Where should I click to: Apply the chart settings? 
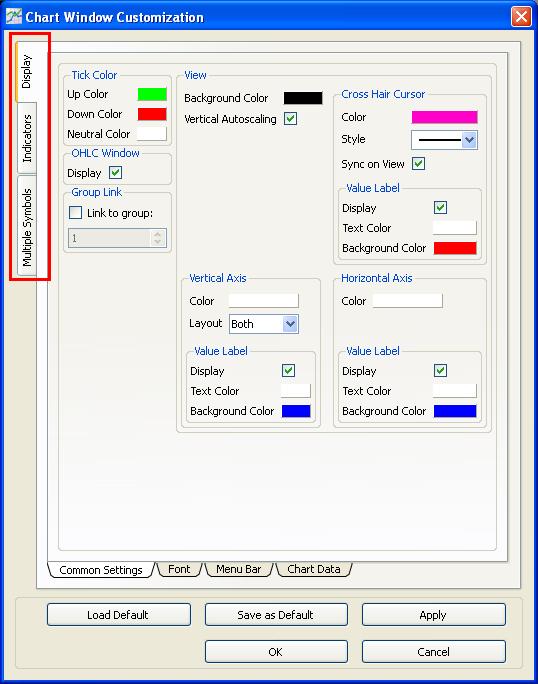(434, 615)
